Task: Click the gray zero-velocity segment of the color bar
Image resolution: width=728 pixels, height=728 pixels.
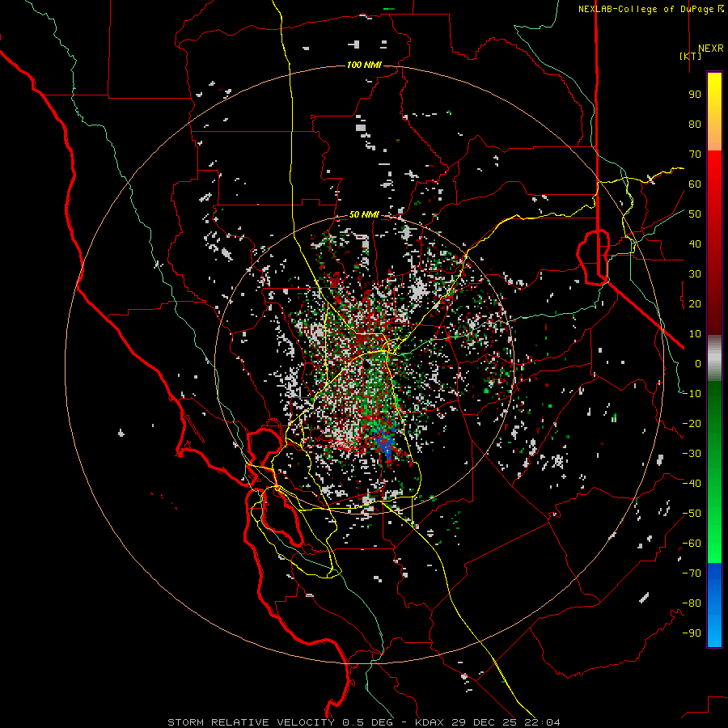Action: tap(714, 358)
